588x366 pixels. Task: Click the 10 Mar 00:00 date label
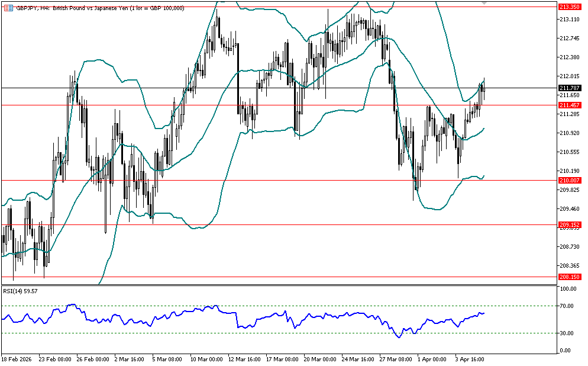tap(206, 359)
